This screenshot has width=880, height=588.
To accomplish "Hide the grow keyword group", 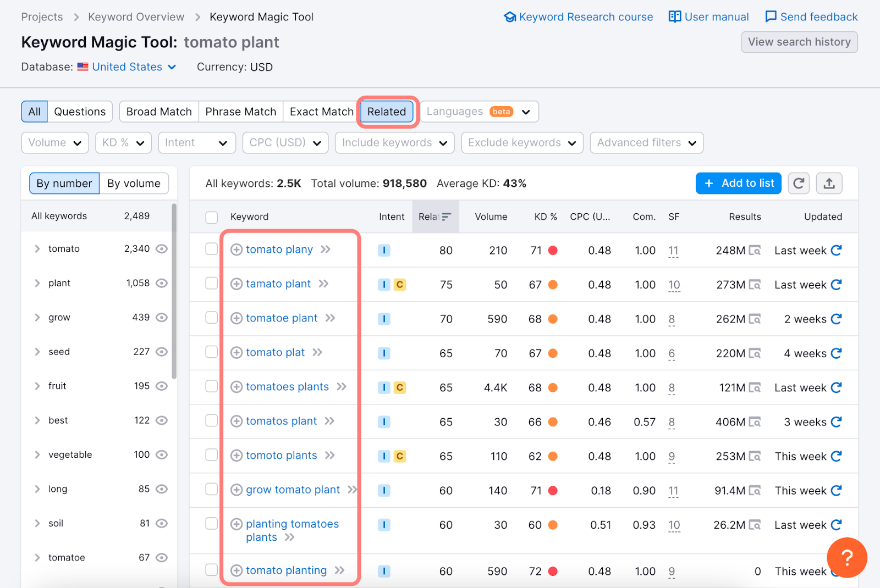I will click(161, 318).
